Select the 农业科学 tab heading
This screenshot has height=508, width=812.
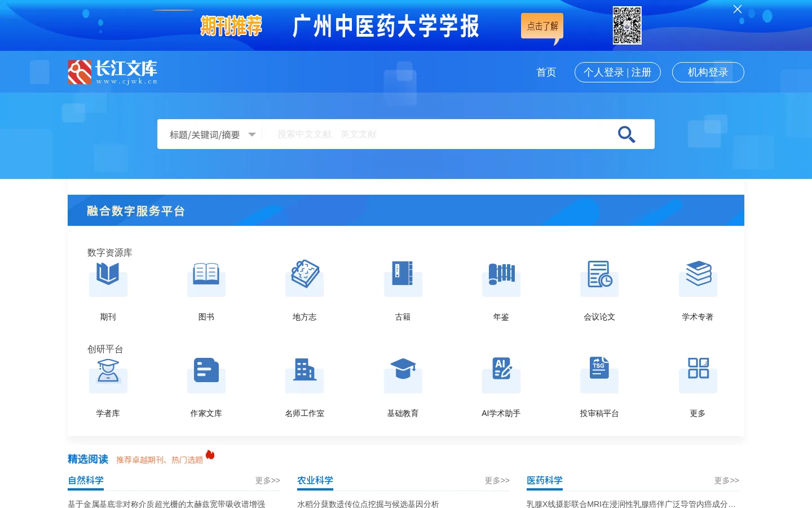pos(315,480)
